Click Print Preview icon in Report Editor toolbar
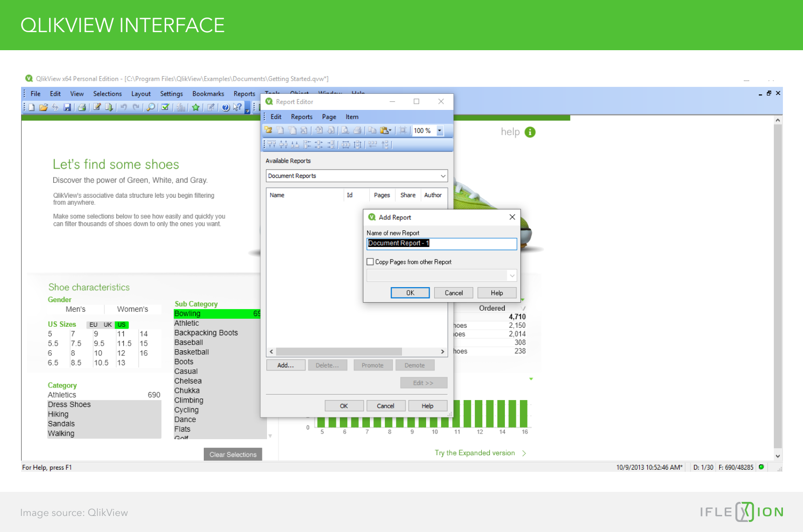This screenshot has height=532, width=803. click(345, 130)
